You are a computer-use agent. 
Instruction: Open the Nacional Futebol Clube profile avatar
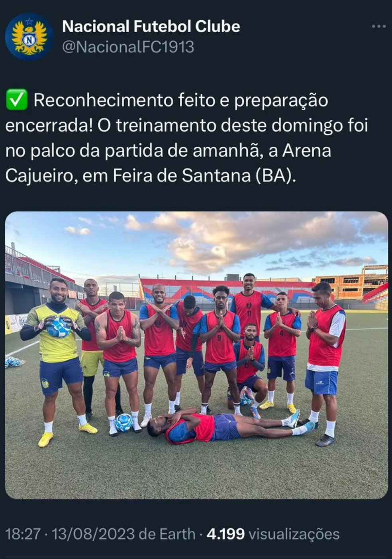pyautogui.click(x=29, y=37)
